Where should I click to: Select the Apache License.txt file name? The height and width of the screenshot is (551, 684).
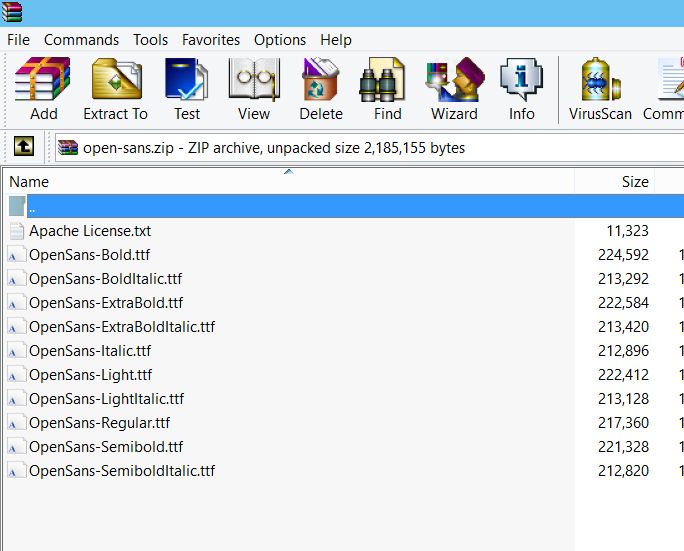90,231
